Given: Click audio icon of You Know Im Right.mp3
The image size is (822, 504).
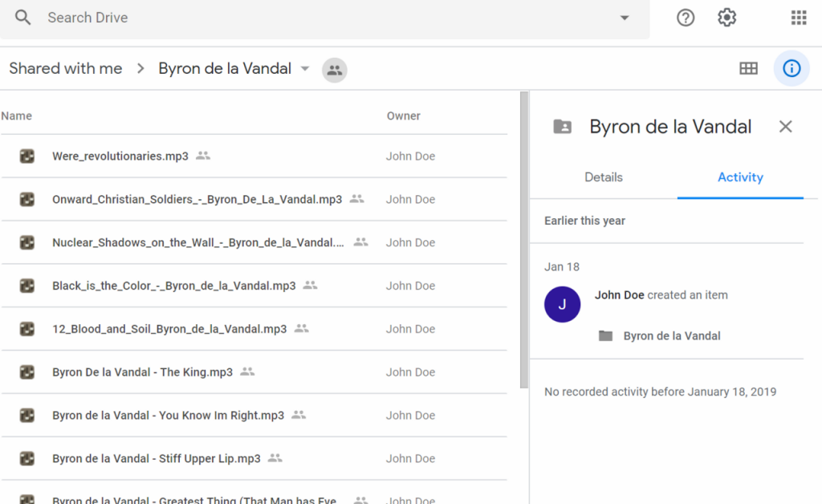Looking at the screenshot, I should [x=27, y=416].
